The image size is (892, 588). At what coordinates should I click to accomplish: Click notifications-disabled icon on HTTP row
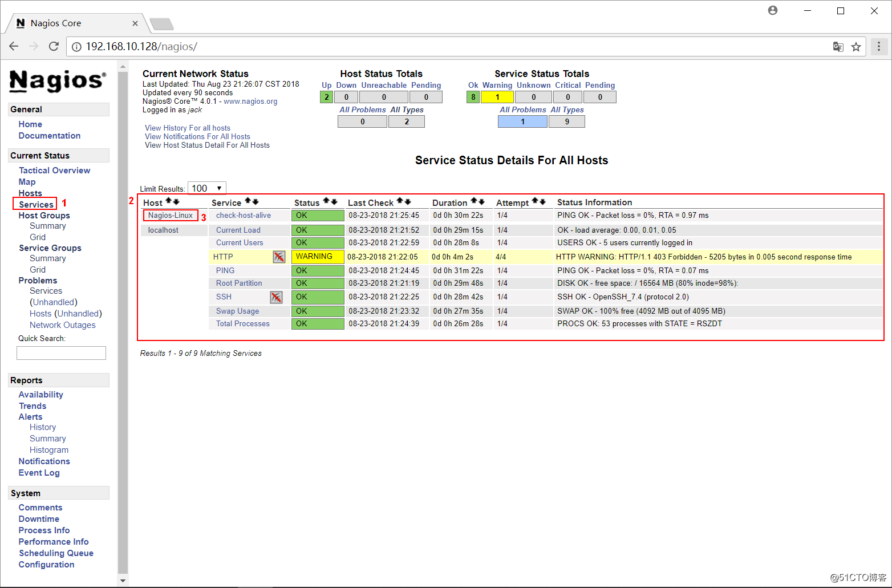[279, 257]
